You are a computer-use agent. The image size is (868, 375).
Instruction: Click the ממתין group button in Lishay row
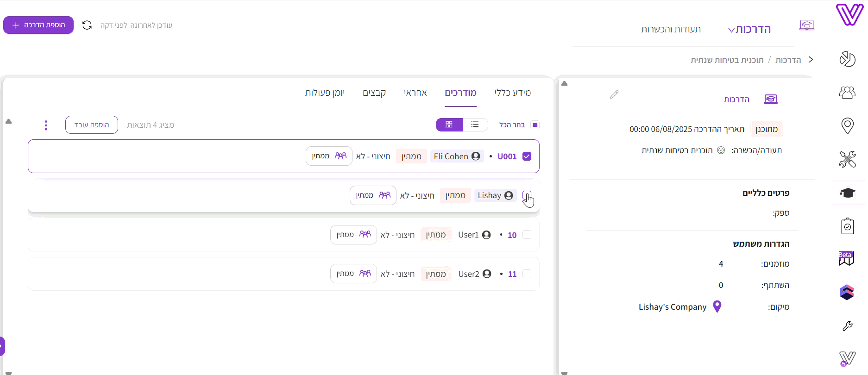(373, 195)
